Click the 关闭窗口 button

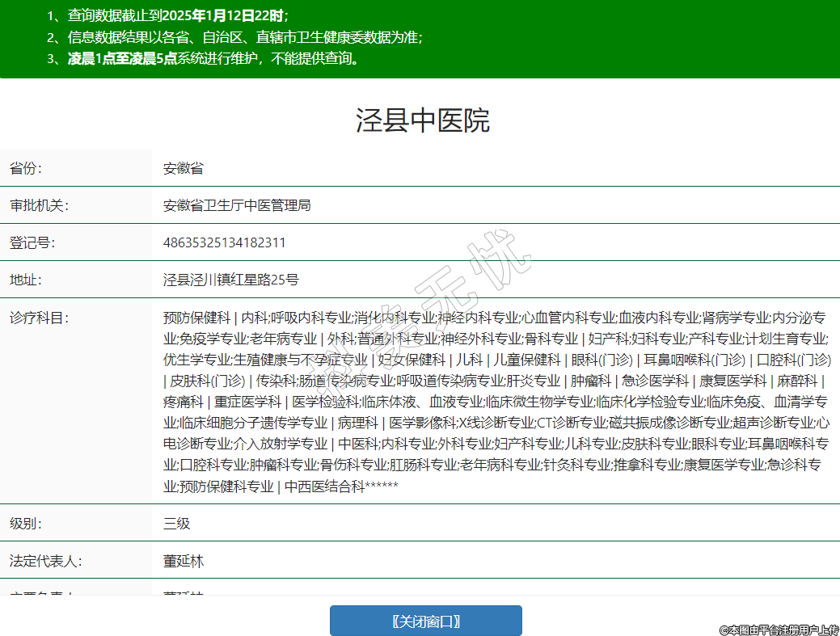[x=425, y=621]
